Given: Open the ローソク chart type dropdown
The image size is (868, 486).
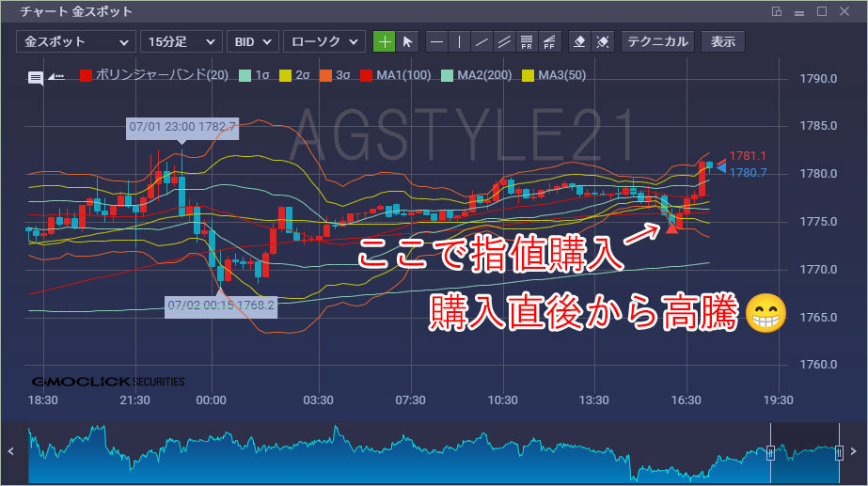Looking at the screenshot, I should 324,41.
